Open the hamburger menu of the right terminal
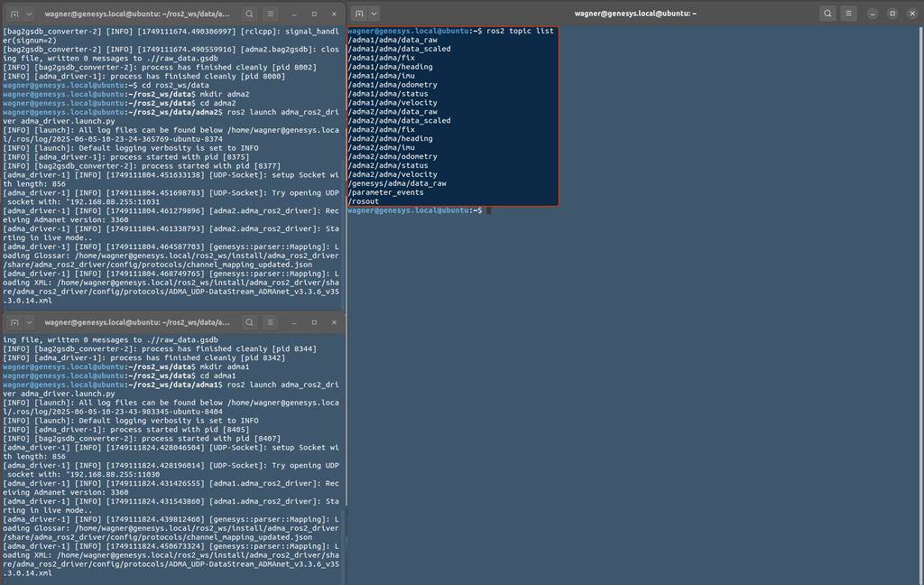This screenshot has height=585, width=924. coord(848,14)
